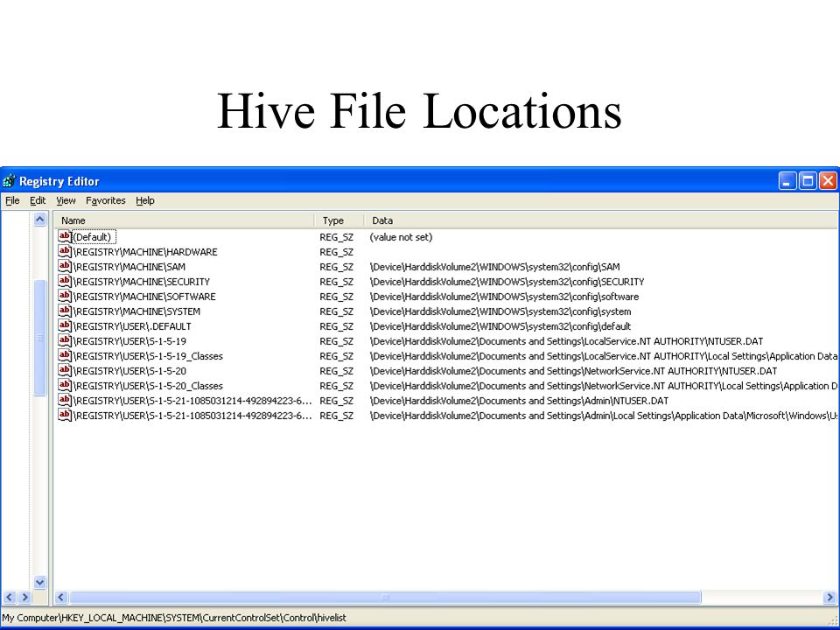
Task: Click the icon of the Admin\NTUSER.DAT row
Action: pos(64,400)
